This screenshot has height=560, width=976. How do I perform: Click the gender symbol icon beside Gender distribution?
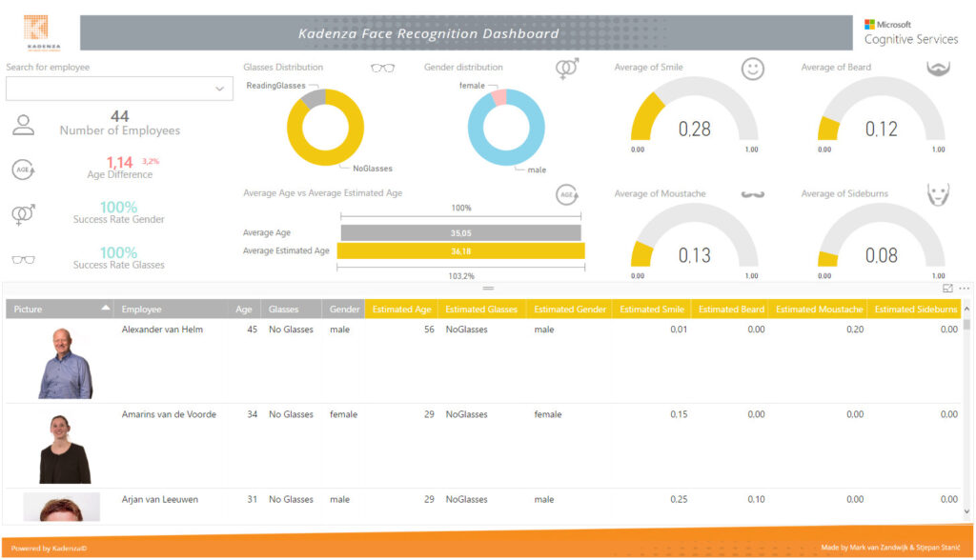[x=566, y=69]
